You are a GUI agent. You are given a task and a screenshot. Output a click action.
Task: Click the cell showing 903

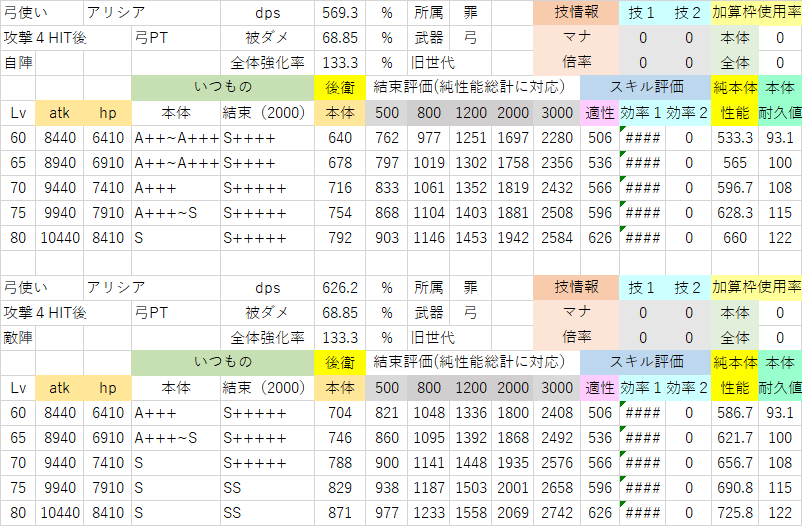tap(387, 238)
